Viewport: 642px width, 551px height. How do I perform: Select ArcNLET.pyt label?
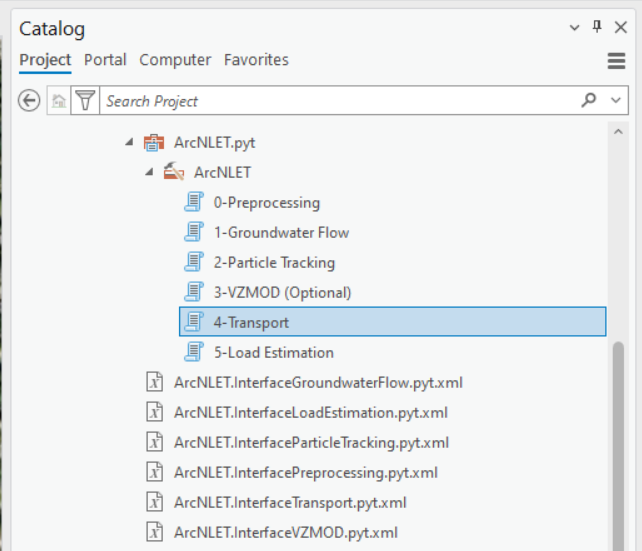point(215,143)
